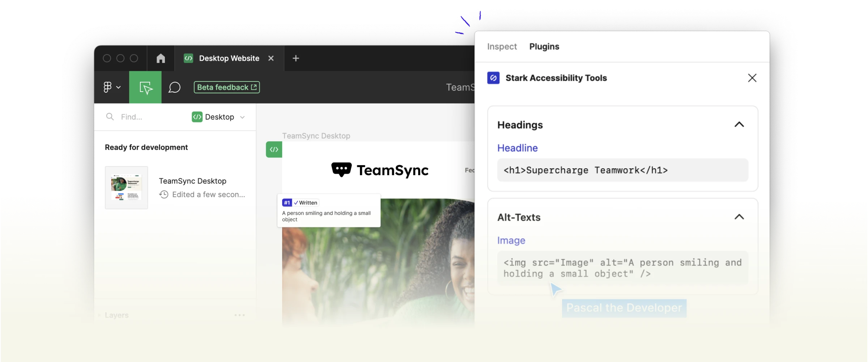Click the search magnifier in the sidebar
Image resolution: width=868 pixels, height=362 pixels.
coord(110,117)
